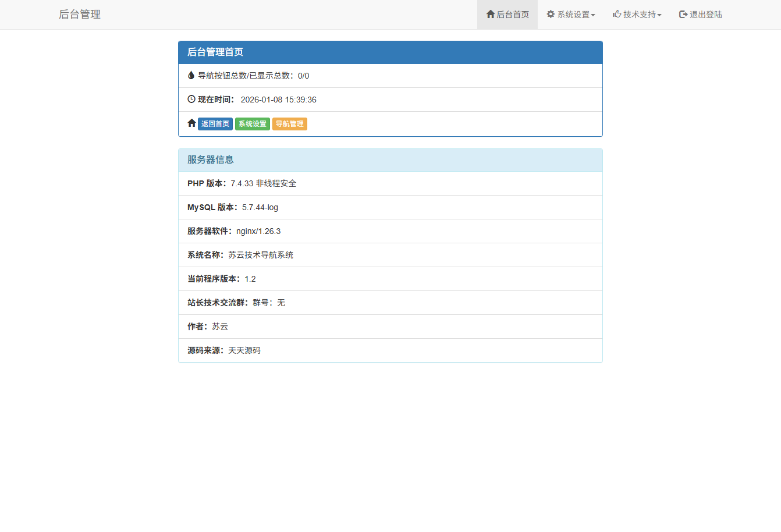
Task: Click the house icon in the quick links row
Action: (x=191, y=123)
